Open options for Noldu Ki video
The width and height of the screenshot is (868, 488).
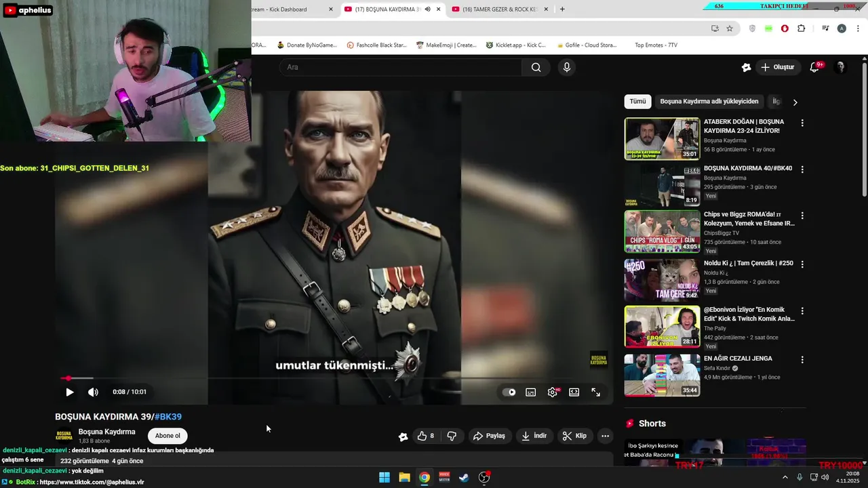click(x=802, y=264)
